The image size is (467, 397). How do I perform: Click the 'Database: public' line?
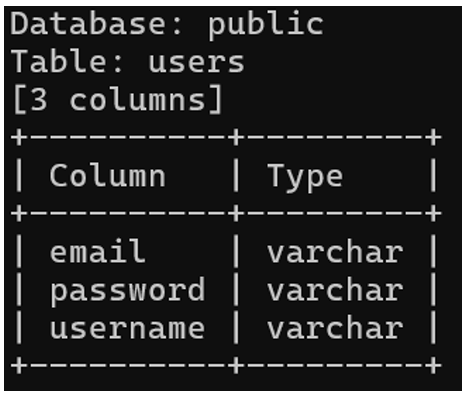pyautogui.click(x=167, y=25)
